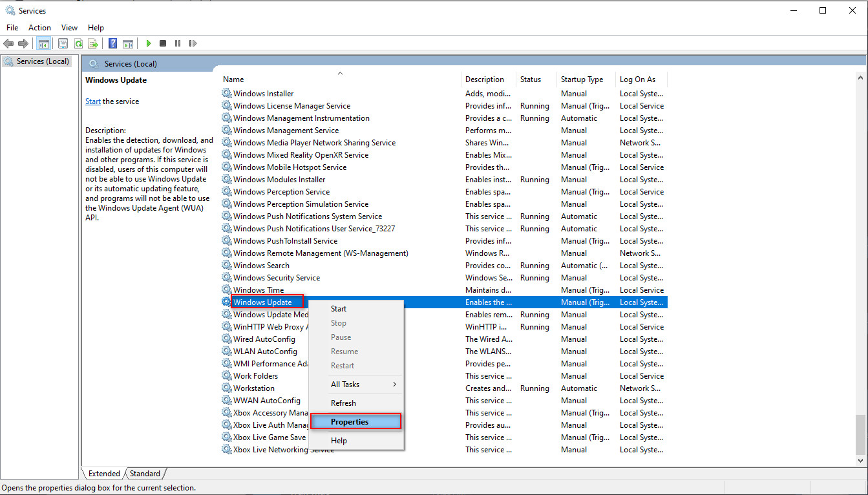Image resolution: width=868 pixels, height=495 pixels.
Task: Choose Help in the context menu
Action: [x=356, y=441]
